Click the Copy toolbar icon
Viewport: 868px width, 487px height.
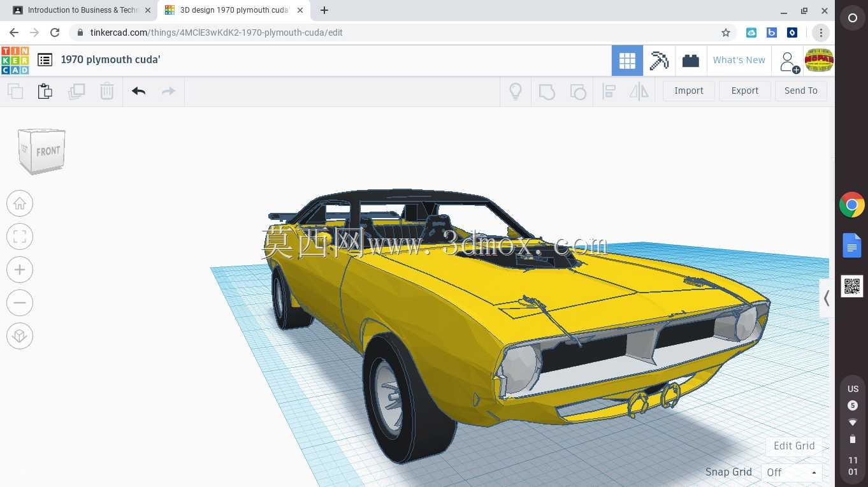[x=15, y=91]
